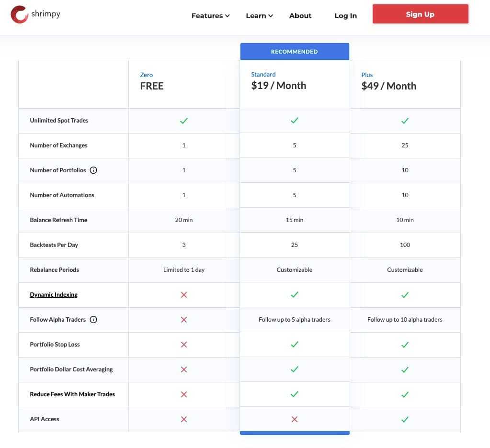Viewport: 490px width, 448px height.
Task: Click green checkmark for Plus Reduce Fees row
Action: click(x=405, y=394)
